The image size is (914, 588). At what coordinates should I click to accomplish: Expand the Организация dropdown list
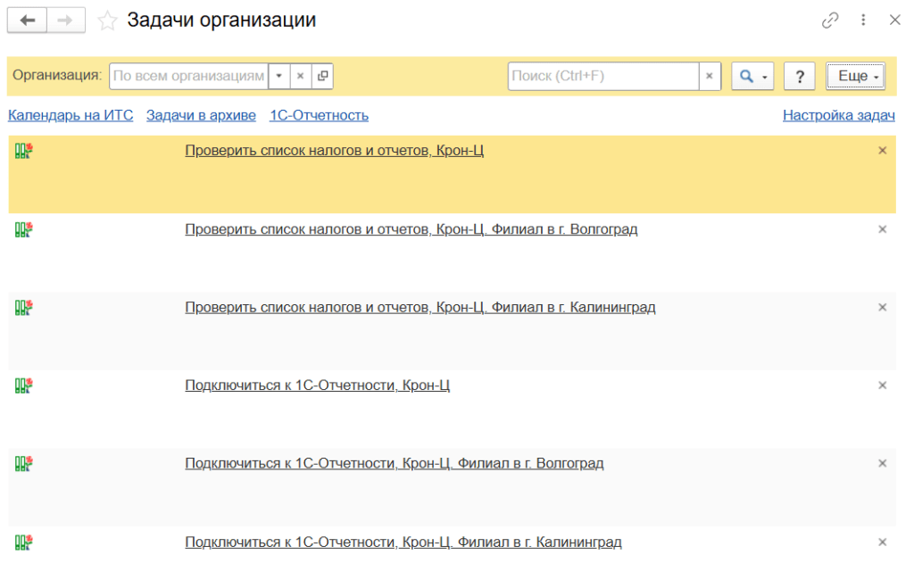click(278, 77)
